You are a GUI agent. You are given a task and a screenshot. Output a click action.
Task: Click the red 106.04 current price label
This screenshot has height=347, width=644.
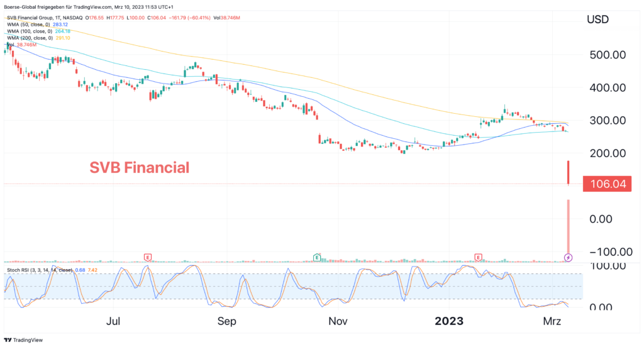[x=607, y=184]
